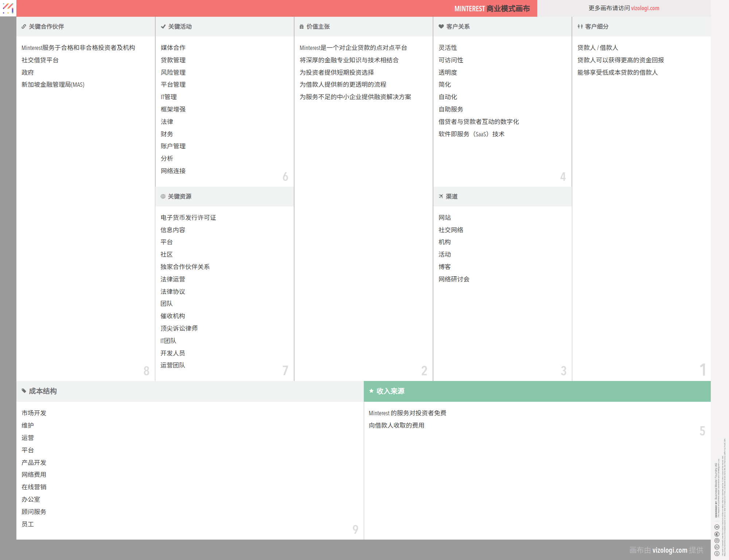
Task: Click the star icon beside 收入来源
Action: pyautogui.click(x=371, y=391)
